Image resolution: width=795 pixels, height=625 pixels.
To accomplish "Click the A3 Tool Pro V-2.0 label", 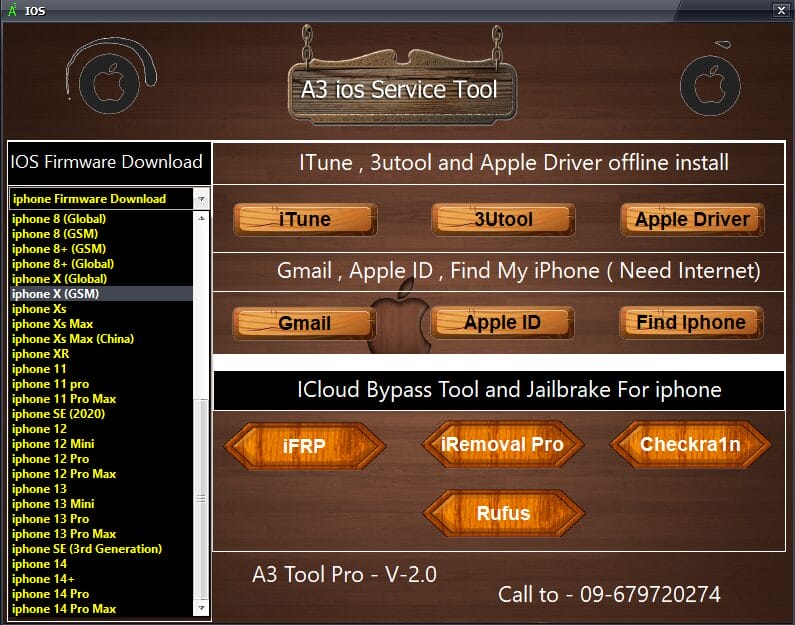I will tap(344, 575).
